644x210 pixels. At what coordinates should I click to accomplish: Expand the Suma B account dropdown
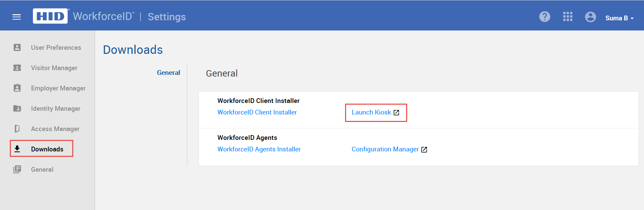coord(619,18)
